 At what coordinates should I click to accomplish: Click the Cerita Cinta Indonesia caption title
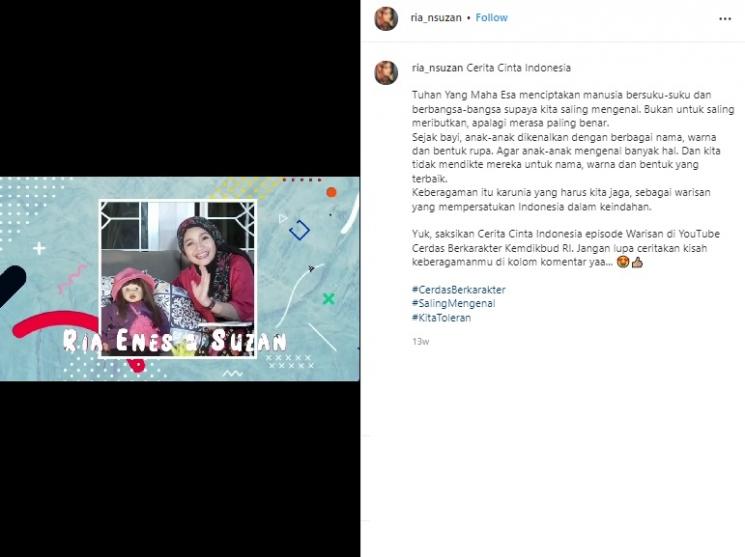(x=518, y=68)
